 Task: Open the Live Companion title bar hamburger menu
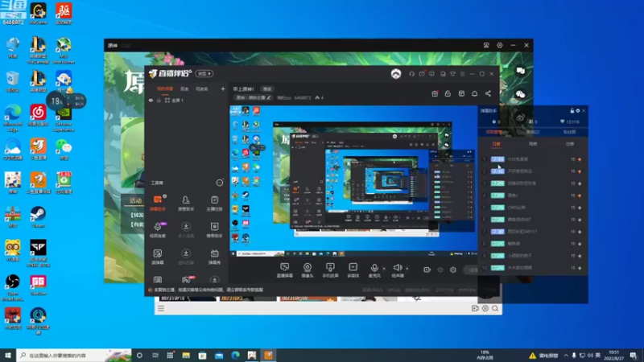tap(462, 74)
